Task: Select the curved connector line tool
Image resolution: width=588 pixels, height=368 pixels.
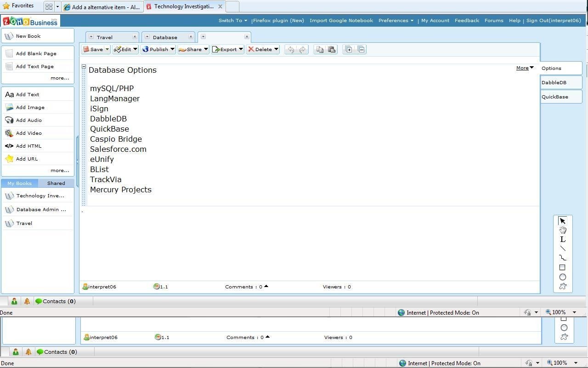Action: 562,258
